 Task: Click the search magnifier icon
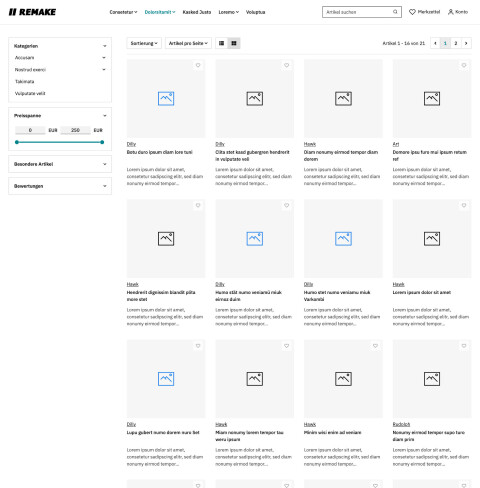tap(395, 12)
